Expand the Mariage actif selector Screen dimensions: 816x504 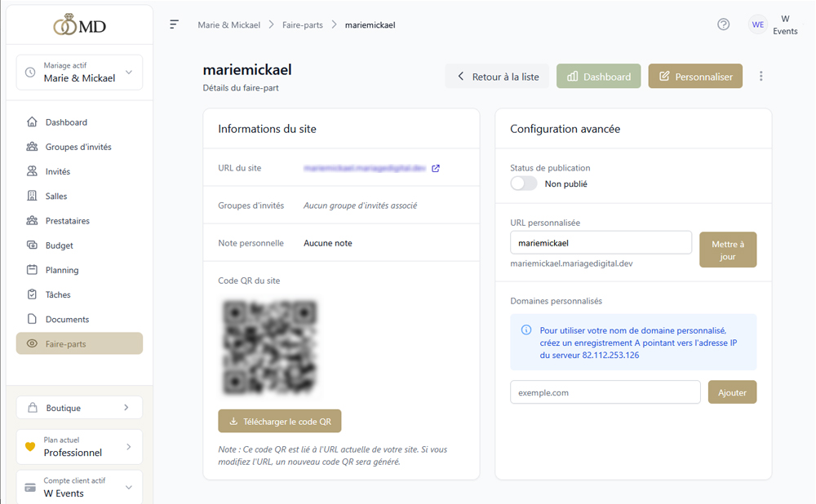(x=80, y=73)
